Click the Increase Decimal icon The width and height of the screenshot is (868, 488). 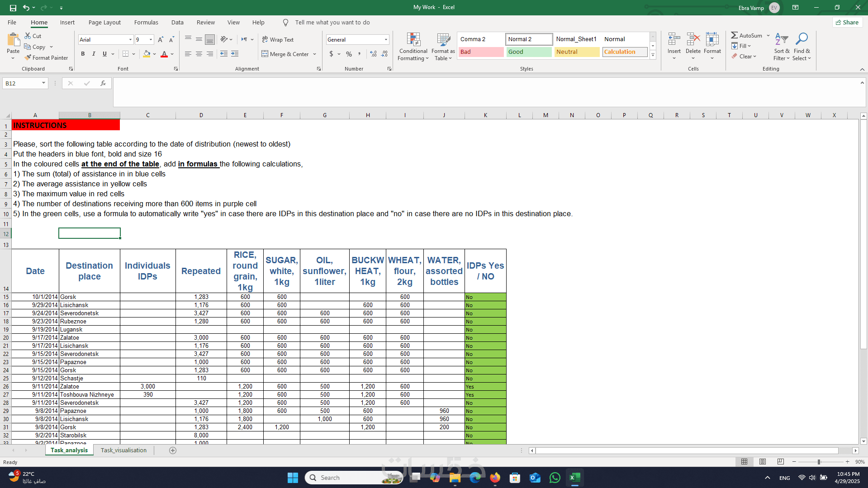(x=373, y=54)
